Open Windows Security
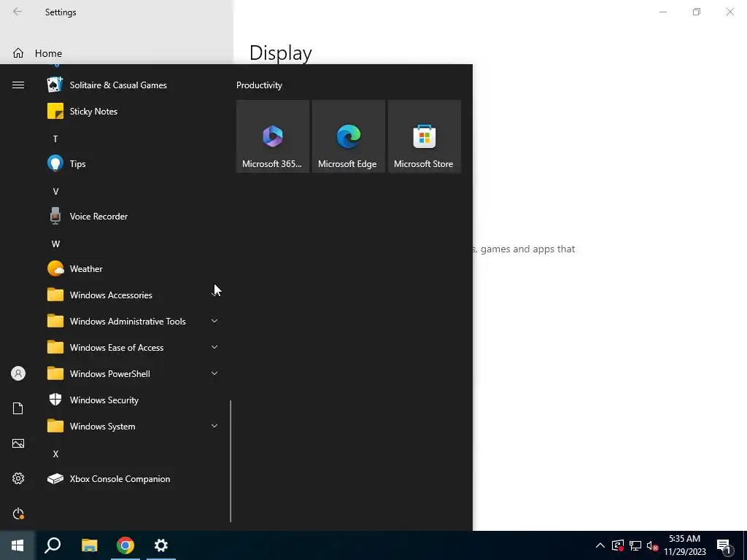 click(133, 400)
